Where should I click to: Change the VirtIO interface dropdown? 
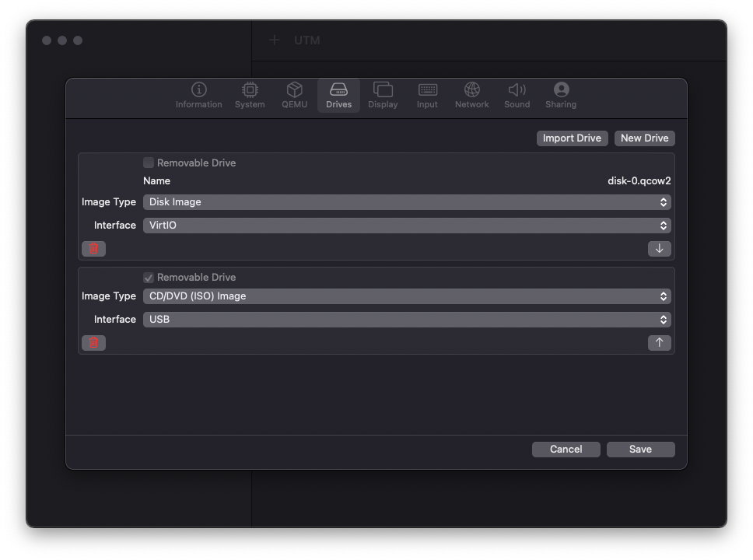(x=407, y=226)
